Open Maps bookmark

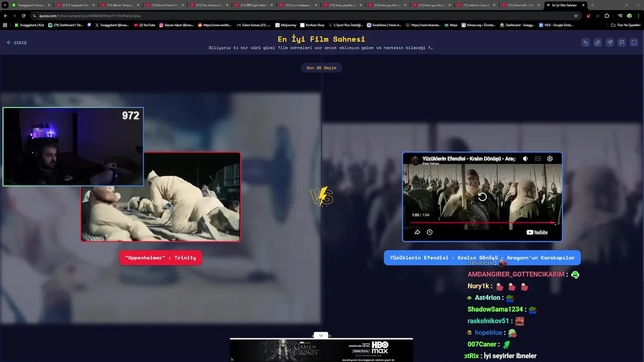pos(451,25)
